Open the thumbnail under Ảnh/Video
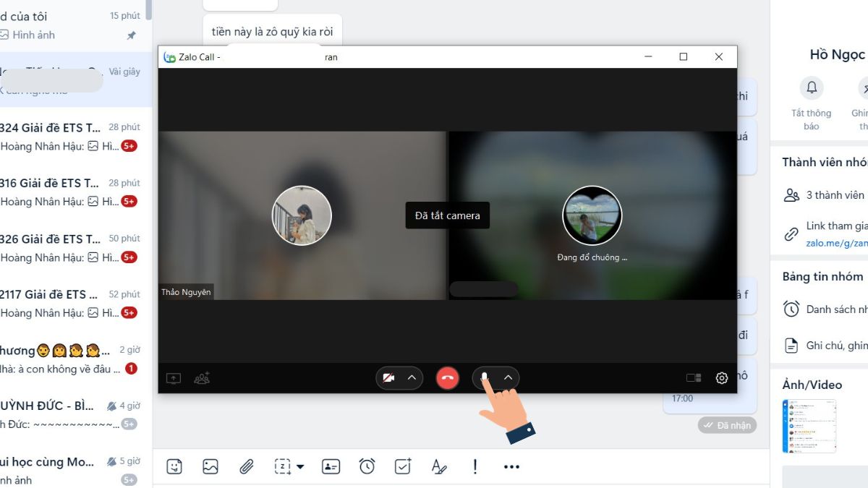 pyautogui.click(x=809, y=425)
